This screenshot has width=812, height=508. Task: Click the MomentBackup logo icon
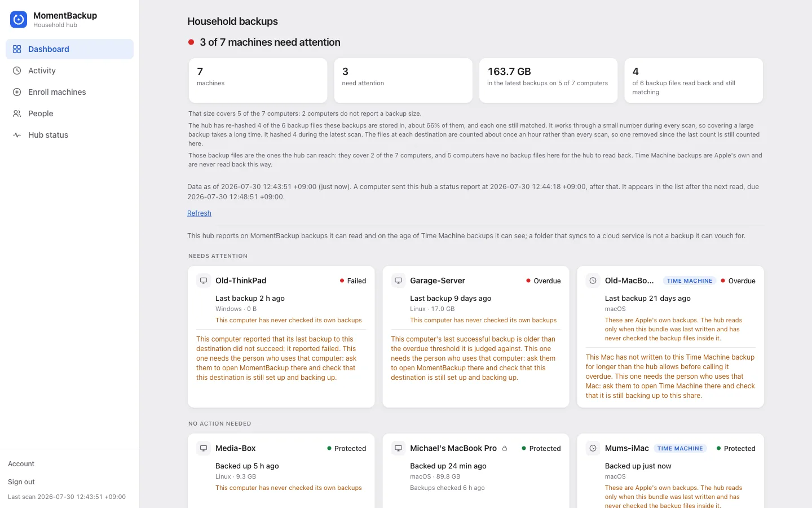(19, 20)
